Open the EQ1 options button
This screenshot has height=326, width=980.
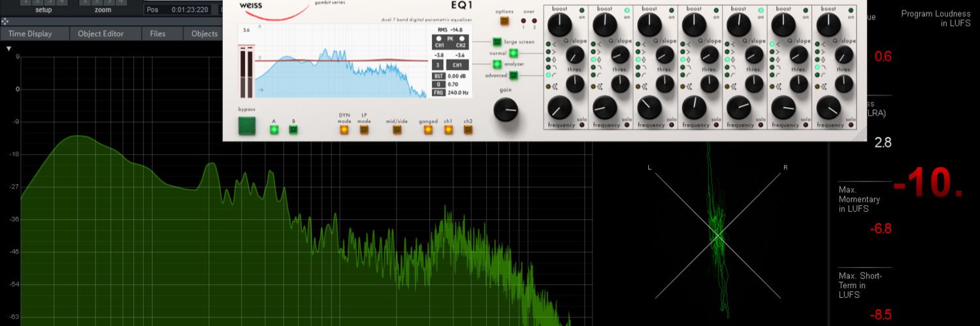(x=504, y=21)
